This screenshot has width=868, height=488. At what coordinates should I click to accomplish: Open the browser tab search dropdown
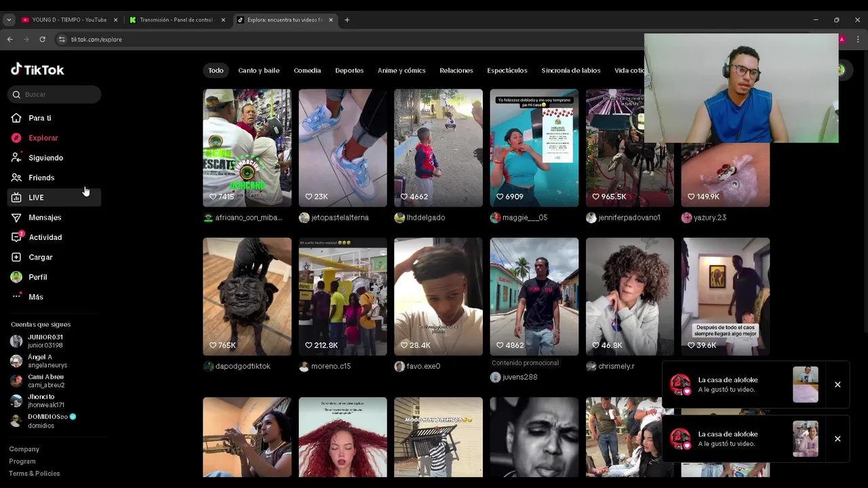pos(9,20)
